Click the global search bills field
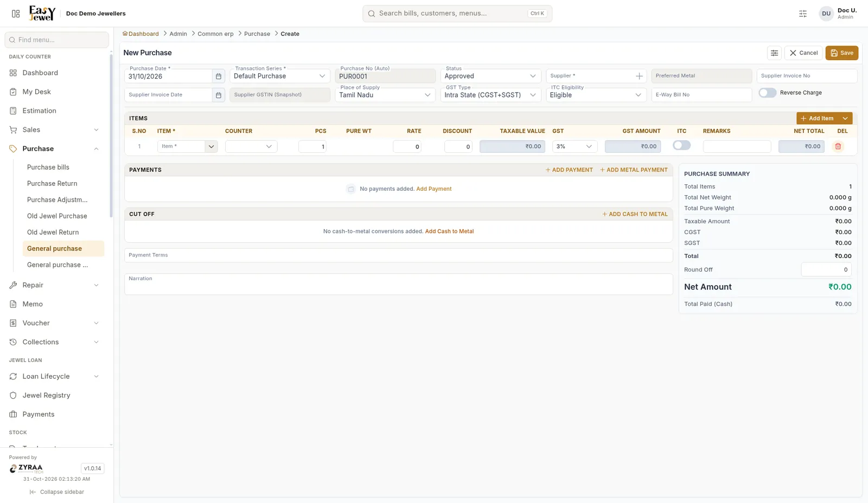Screen dimensions: 868x503 coord(457,14)
